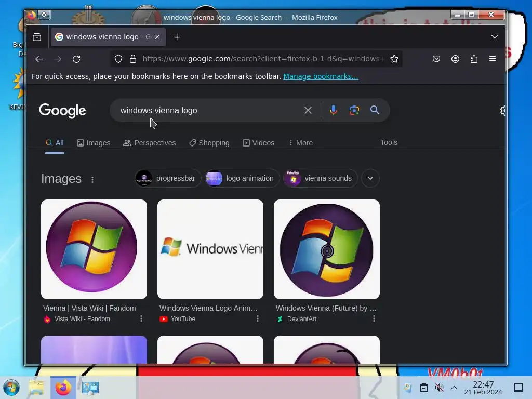This screenshot has width=532, height=399.
Task: Open the More search filters menu
Action: [300, 143]
